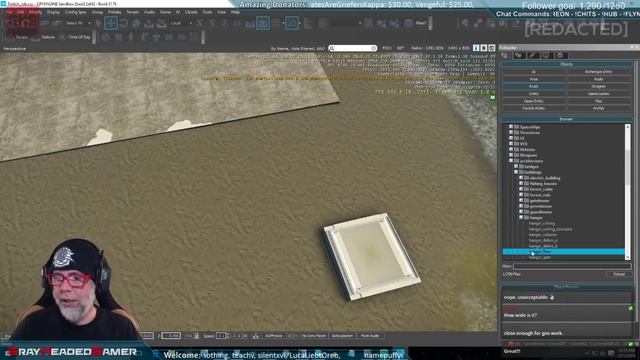Expand the Structures folder
Viewport: 640px width, 360px height.
pyautogui.click(x=511, y=133)
